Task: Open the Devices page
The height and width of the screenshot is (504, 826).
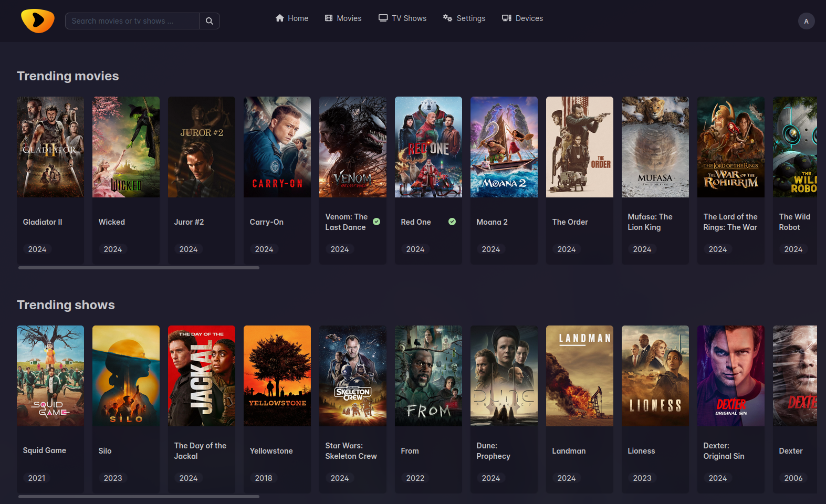Action: pos(522,18)
